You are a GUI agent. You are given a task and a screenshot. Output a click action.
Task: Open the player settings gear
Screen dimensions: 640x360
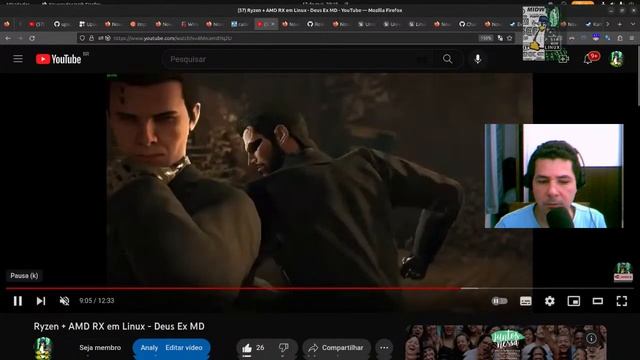[549, 301]
